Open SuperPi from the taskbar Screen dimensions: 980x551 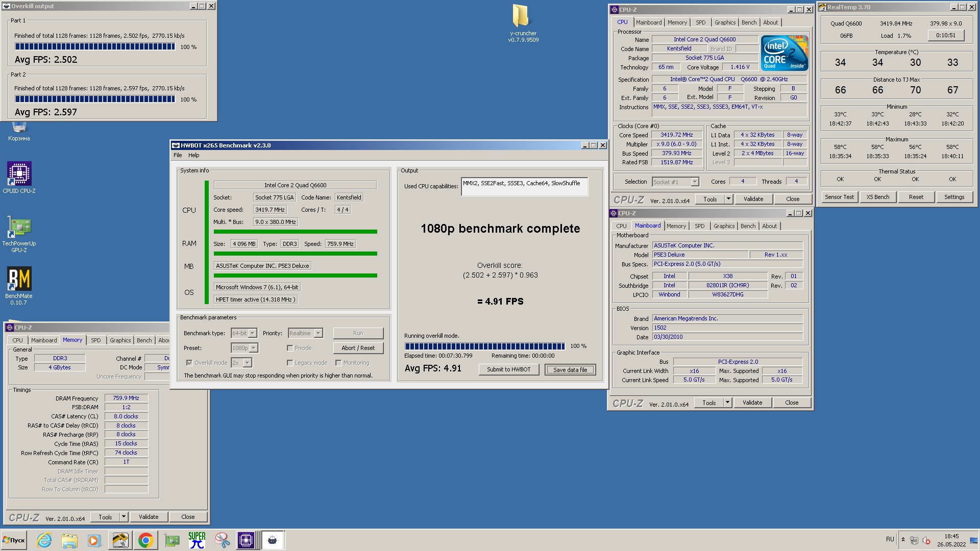[197, 540]
